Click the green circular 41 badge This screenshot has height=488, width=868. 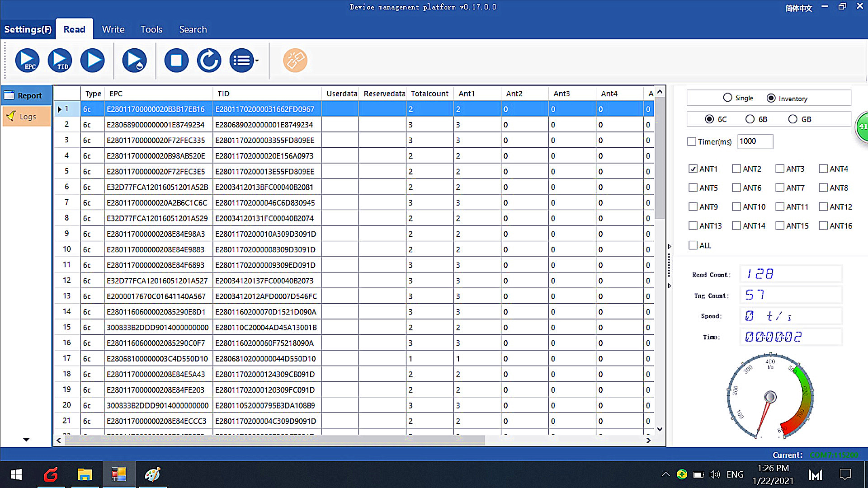click(x=862, y=127)
